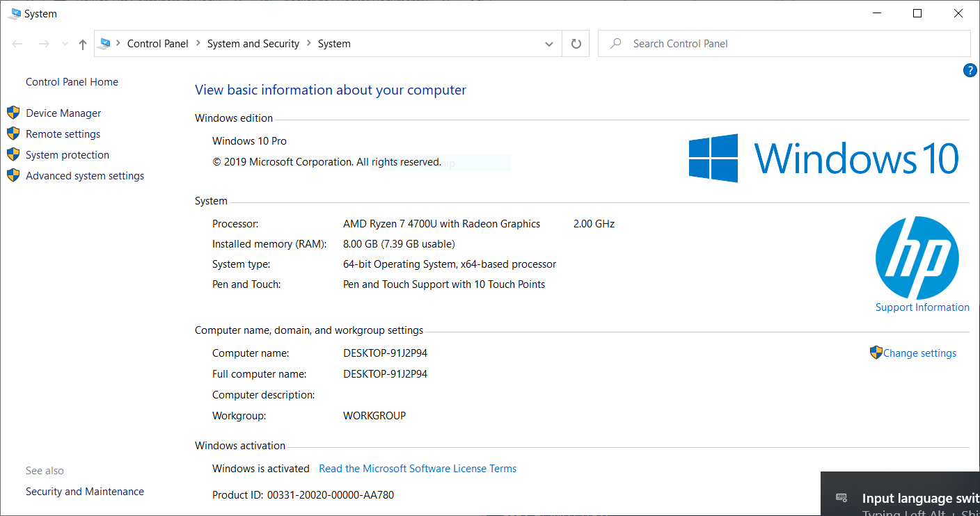980x516 pixels.
Task: Open Advanced system settings
Action: coord(84,175)
